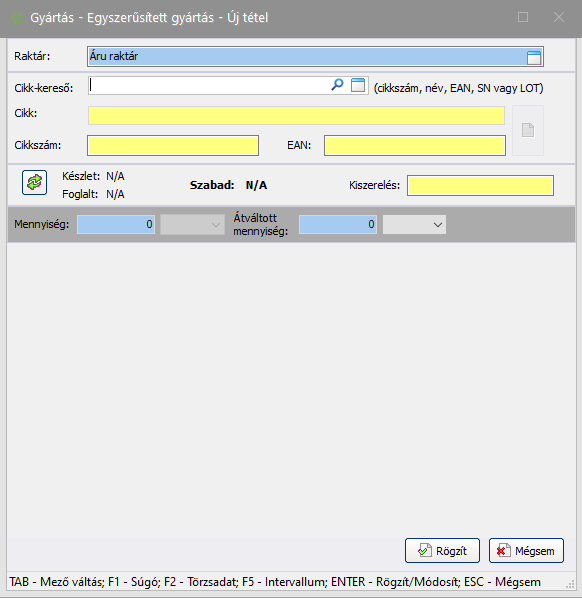This screenshot has width=582, height=598.
Task: Click the magnifier search icon in Cikk-kereső
Action: pos(337,85)
